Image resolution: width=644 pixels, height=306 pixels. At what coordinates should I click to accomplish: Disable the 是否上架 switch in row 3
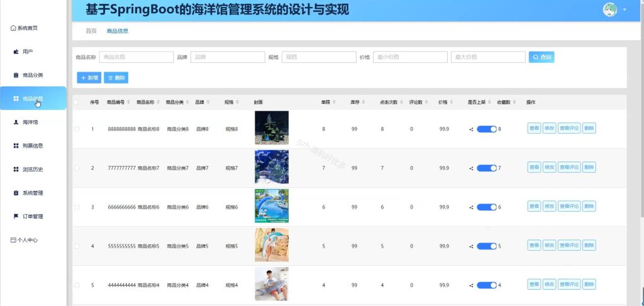click(x=487, y=207)
